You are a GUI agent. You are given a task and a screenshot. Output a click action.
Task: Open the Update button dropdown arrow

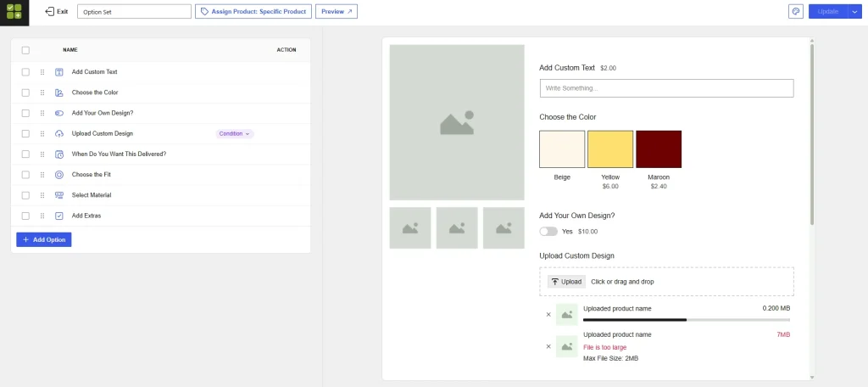pyautogui.click(x=855, y=11)
